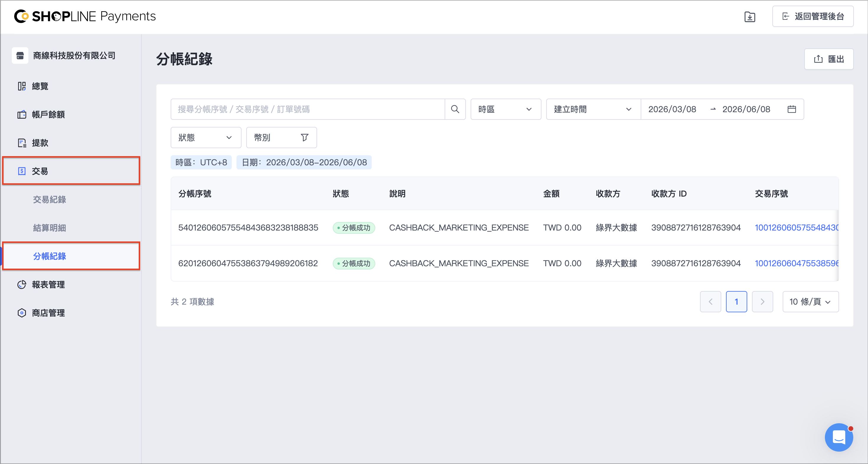868x464 pixels.
Task: Click the 商店管理 hexagon icon
Action: point(22,313)
